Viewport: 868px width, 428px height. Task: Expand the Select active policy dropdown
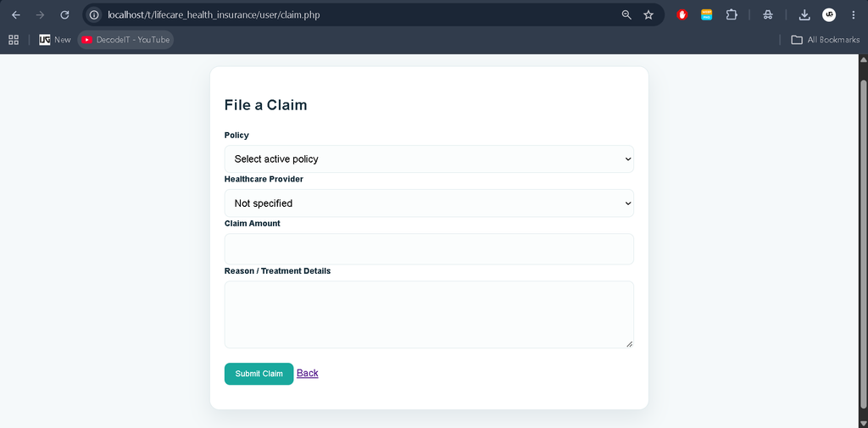[x=429, y=158]
